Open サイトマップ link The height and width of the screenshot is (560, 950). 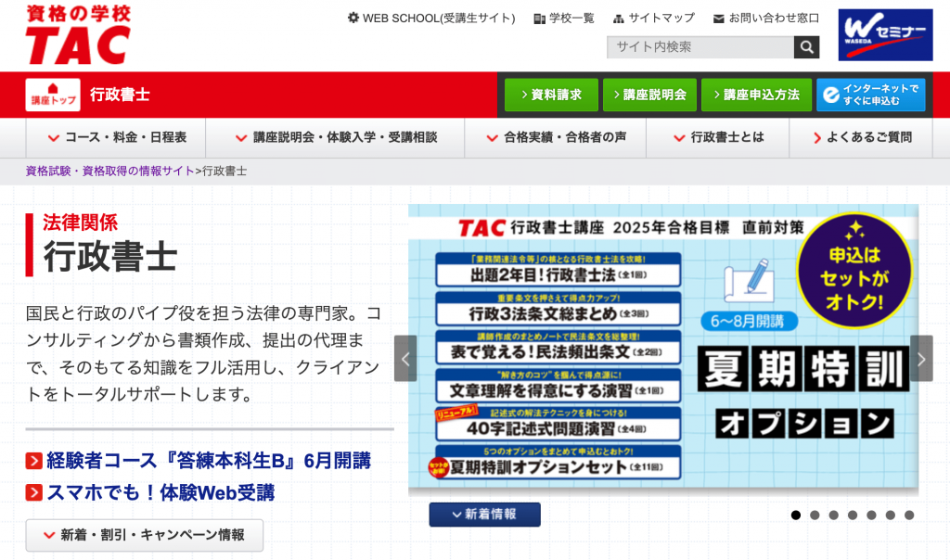[x=661, y=19]
